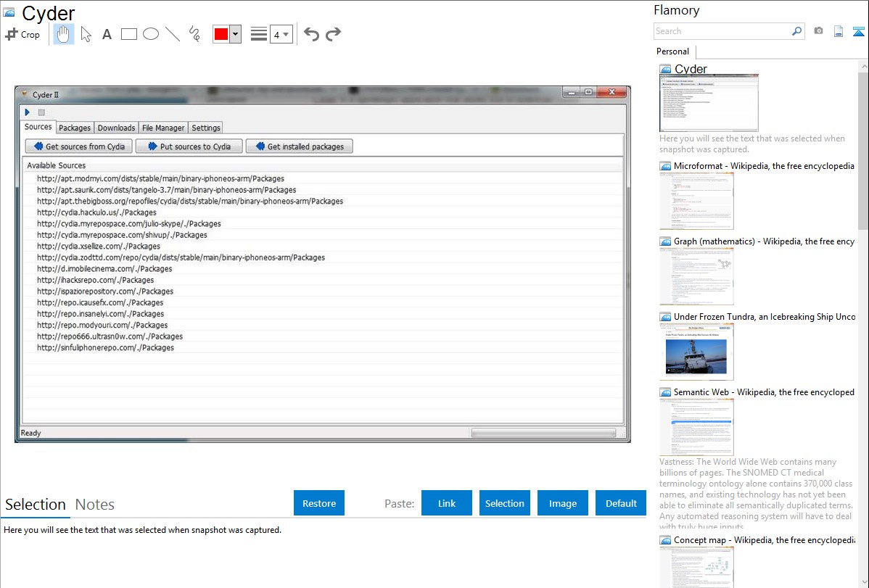
Task: Click the Default paste button
Action: pos(621,503)
